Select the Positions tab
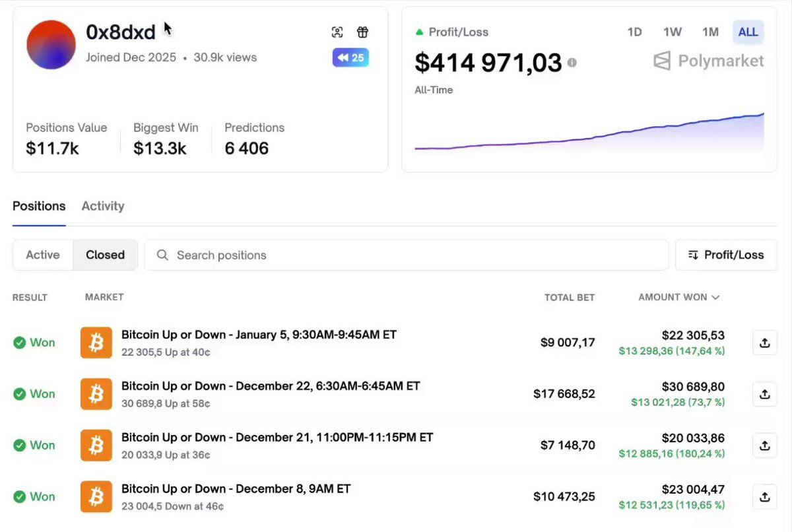This screenshot has width=792, height=532. click(39, 206)
